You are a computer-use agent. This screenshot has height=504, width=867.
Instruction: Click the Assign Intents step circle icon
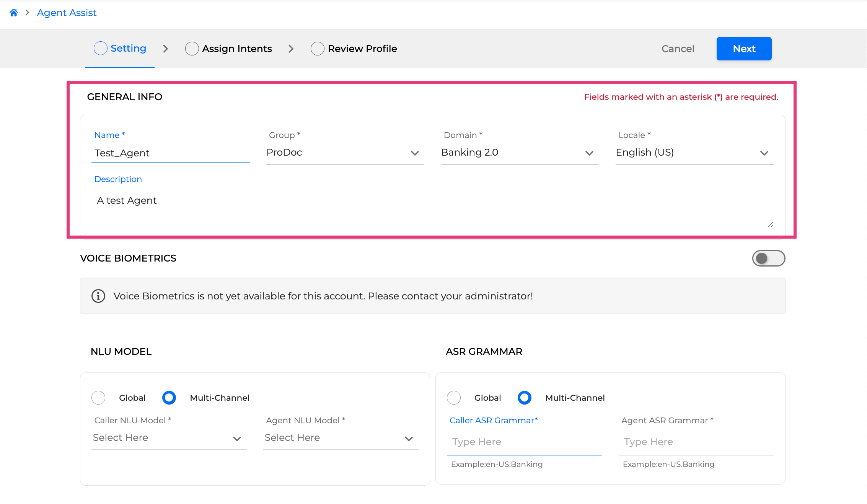(x=192, y=49)
